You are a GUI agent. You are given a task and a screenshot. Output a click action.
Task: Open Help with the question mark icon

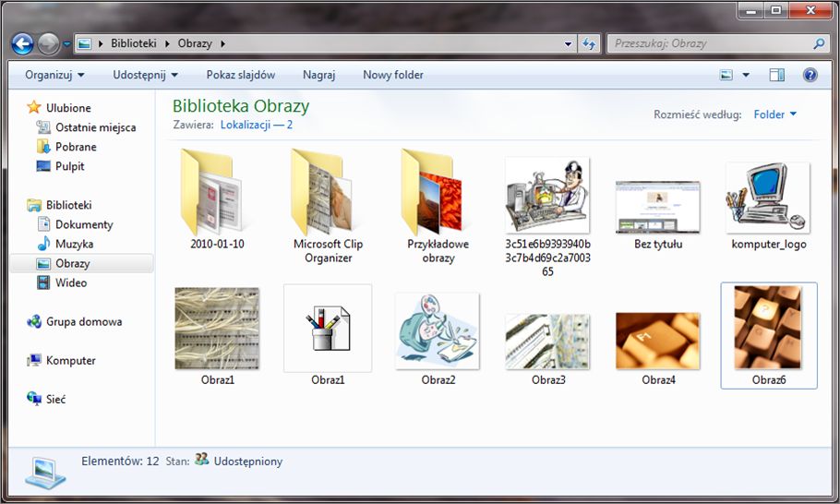tap(810, 75)
